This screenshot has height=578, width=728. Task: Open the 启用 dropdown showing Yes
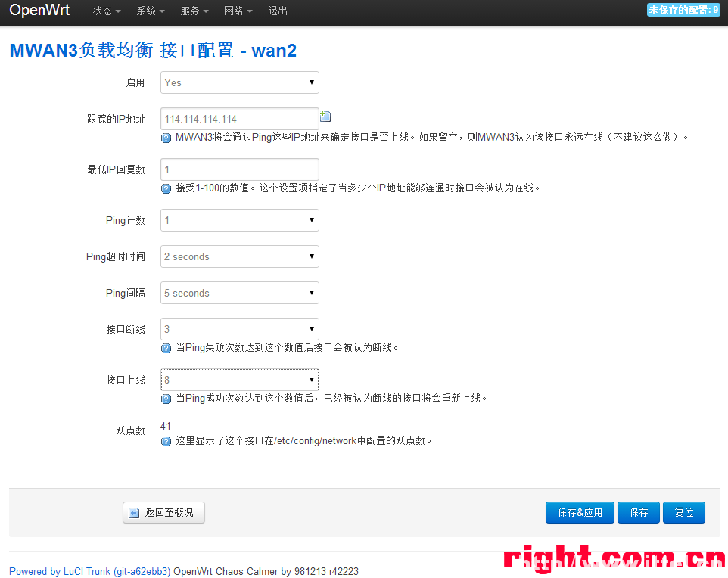[240, 82]
